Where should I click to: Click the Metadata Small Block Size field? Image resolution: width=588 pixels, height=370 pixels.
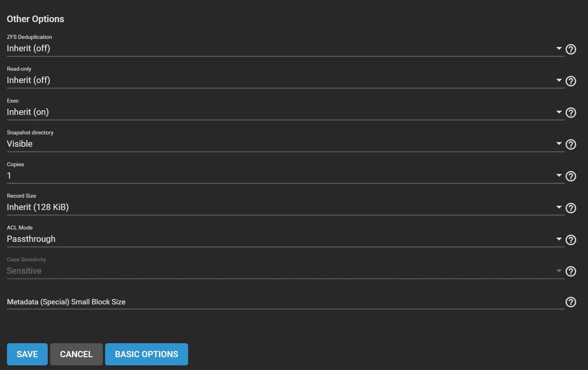coord(285,302)
